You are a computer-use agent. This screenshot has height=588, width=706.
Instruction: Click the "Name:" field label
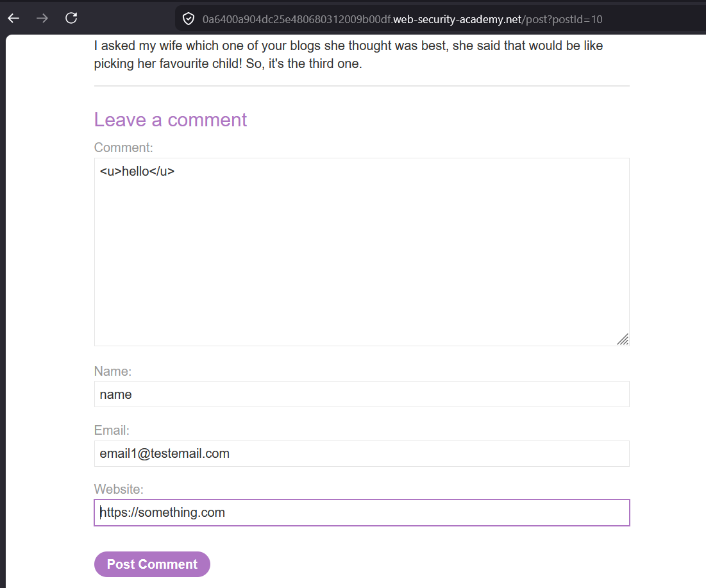pyautogui.click(x=113, y=371)
